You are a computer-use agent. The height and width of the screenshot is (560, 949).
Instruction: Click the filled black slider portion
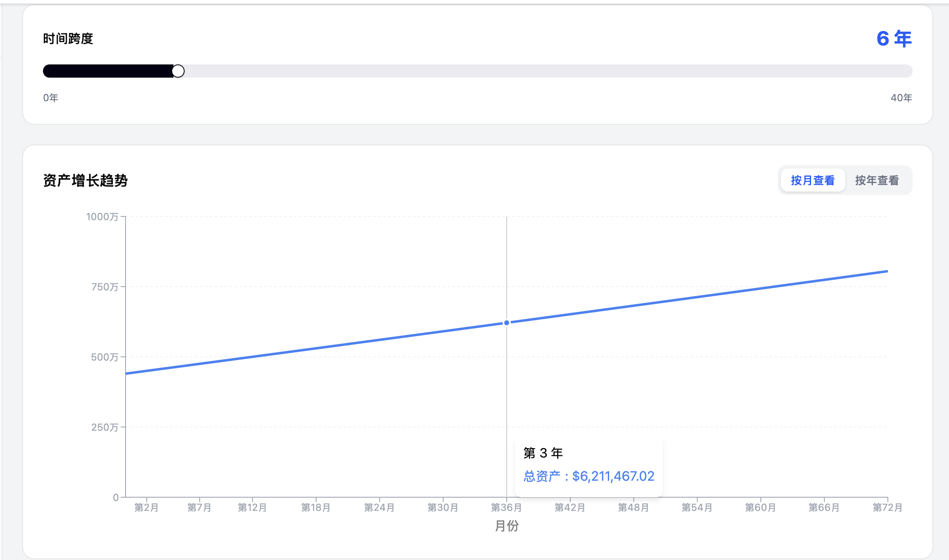click(x=107, y=71)
